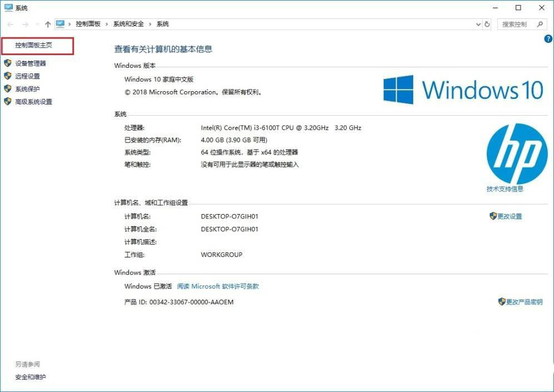Go back with the back arrow
Screen dimensions: 554x392
coord(11,24)
